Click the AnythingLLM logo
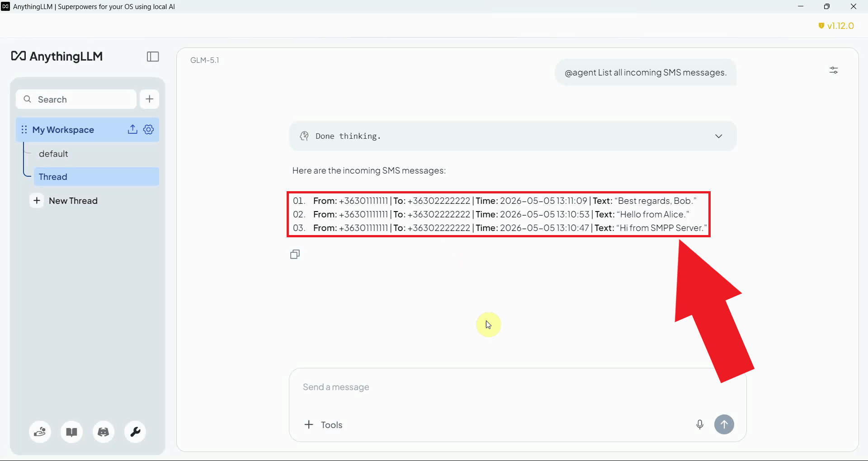This screenshot has width=868, height=461. click(57, 56)
